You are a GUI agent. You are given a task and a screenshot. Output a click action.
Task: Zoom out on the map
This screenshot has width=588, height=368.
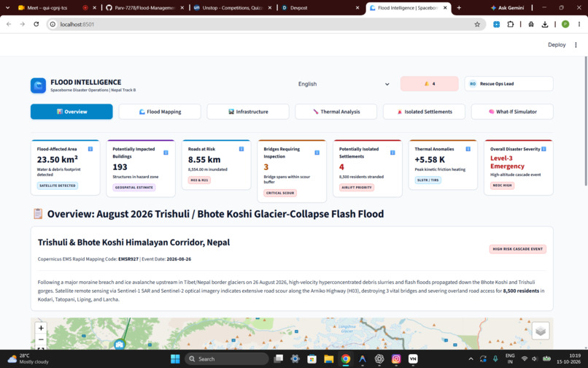pos(41,340)
